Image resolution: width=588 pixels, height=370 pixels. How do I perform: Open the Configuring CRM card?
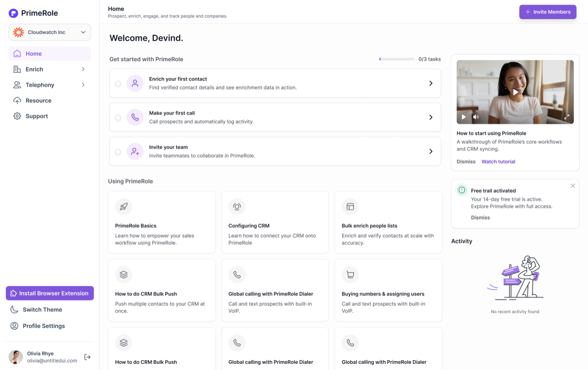point(275,222)
